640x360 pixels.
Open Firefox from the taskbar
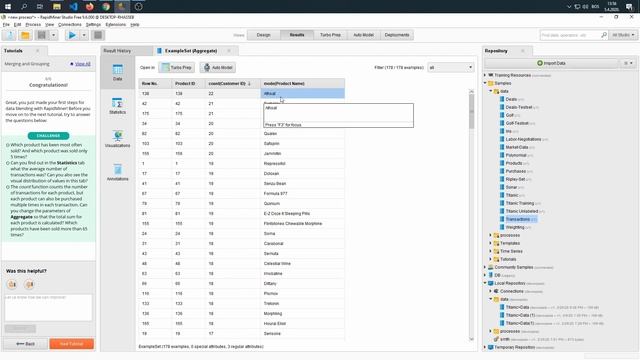(89, 7)
